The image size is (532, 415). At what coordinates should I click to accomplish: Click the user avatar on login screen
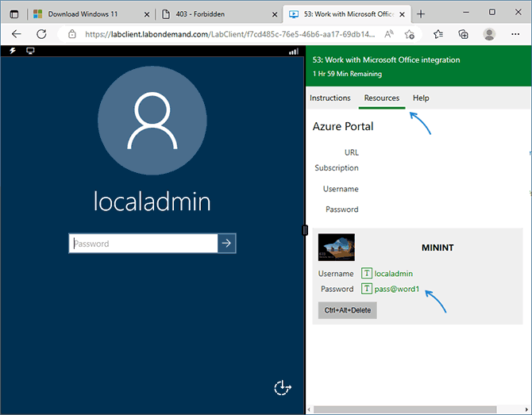[x=152, y=121]
